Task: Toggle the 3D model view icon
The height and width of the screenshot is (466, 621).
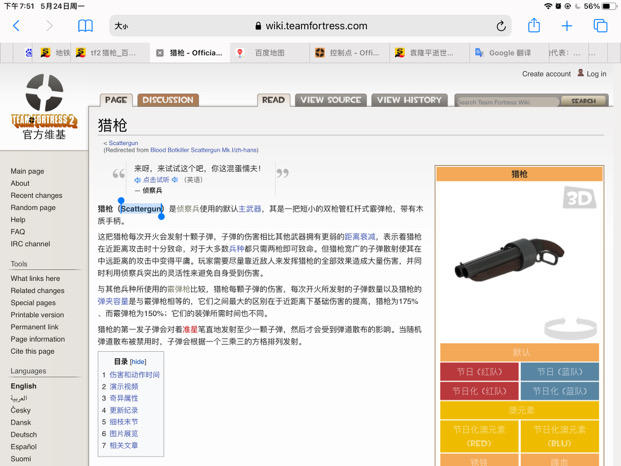Action: pos(579,198)
